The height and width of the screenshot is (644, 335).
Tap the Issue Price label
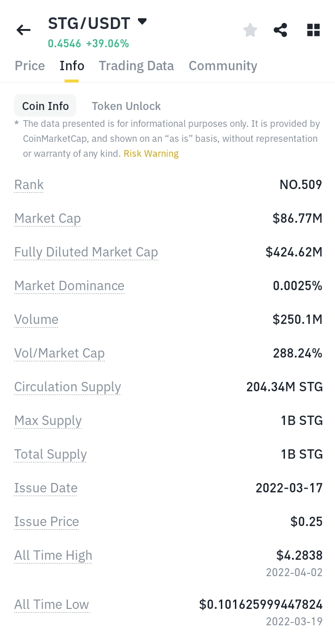47,522
